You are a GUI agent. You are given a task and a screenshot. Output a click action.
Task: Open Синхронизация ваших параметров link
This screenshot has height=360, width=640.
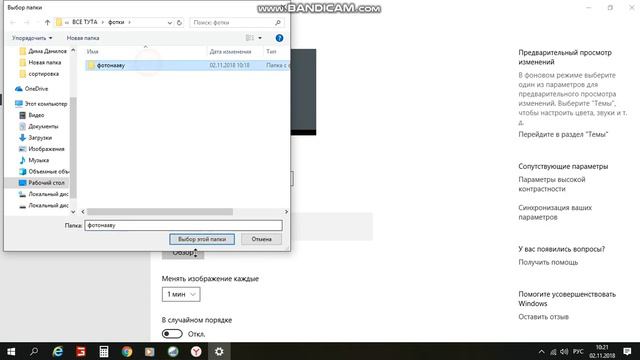pyautogui.click(x=555, y=212)
